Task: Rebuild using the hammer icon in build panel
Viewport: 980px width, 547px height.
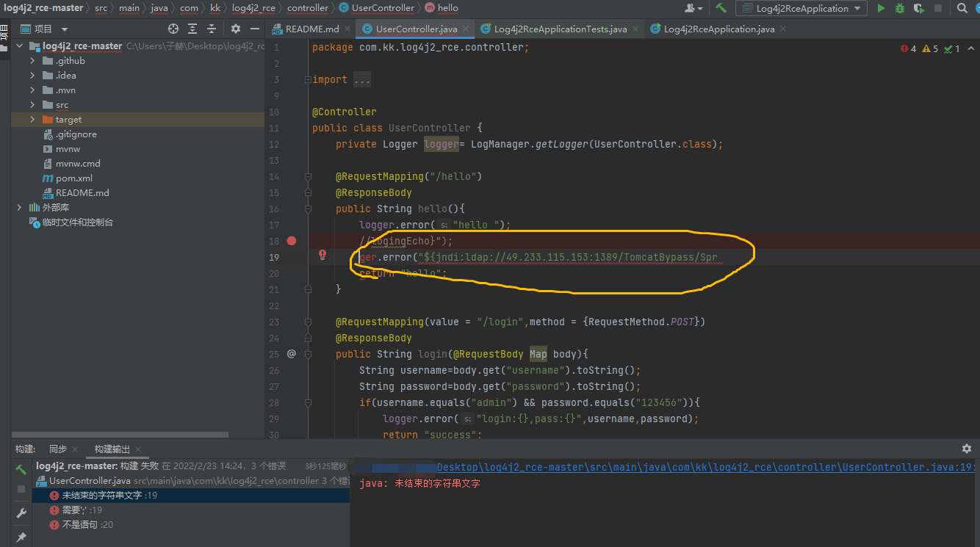Action: point(21,469)
